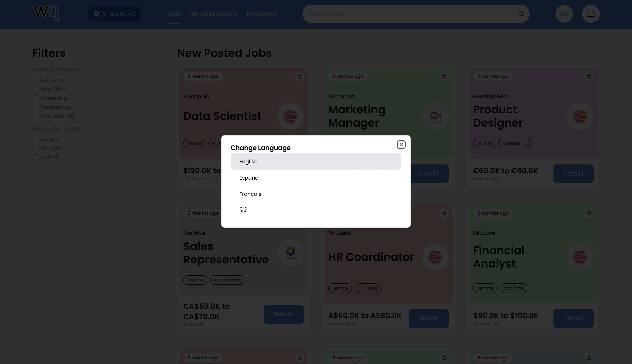This screenshot has height=364, width=632.
Task: Bookmark the Data Scientist job star
Action: (299, 76)
